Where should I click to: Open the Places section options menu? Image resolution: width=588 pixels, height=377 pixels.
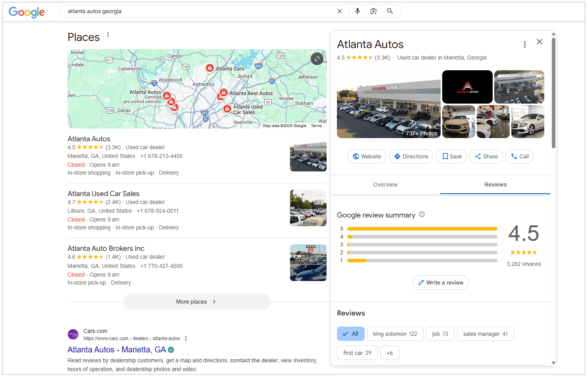pyautogui.click(x=108, y=35)
